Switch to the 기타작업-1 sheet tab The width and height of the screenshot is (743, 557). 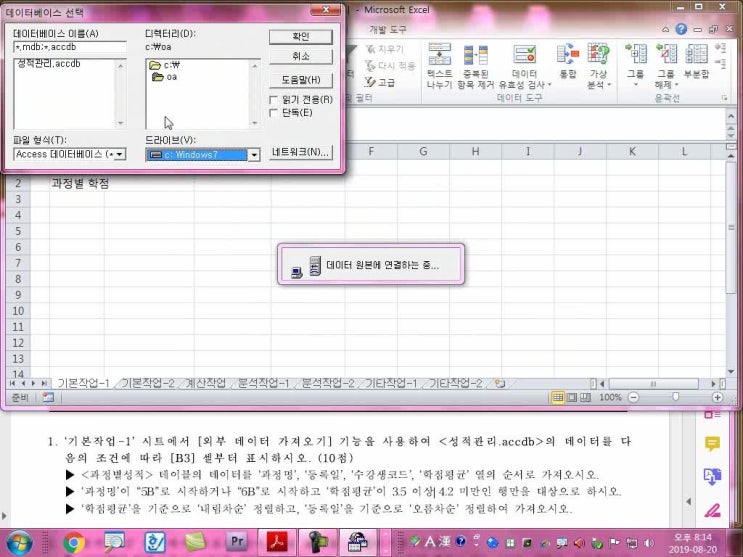click(391, 384)
